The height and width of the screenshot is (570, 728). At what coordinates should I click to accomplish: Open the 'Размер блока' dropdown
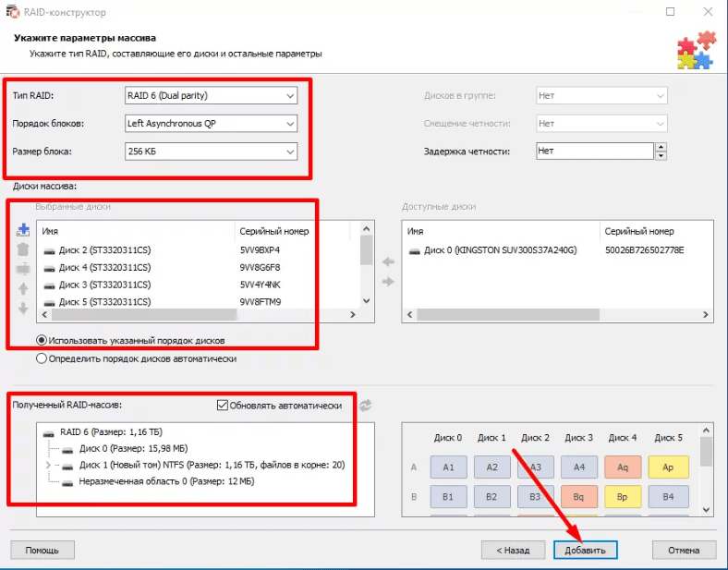pos(211,152)
